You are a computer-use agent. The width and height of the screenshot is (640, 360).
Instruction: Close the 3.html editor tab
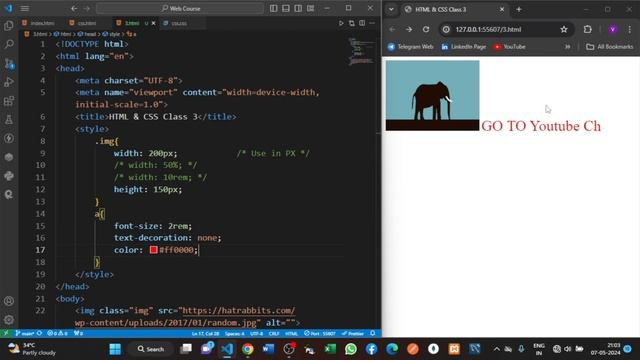click(x=153, y=23)
